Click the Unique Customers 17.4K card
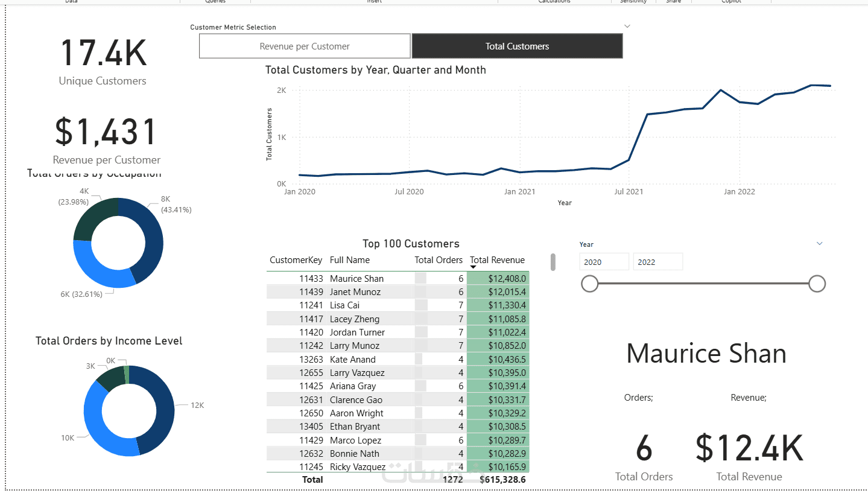The image size is (868, 493). tap(103, 60)
